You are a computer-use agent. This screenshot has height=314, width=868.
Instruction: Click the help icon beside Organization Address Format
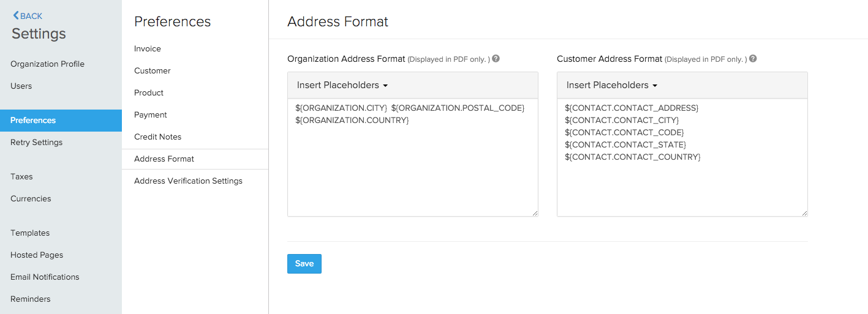(x=496, y=59)
